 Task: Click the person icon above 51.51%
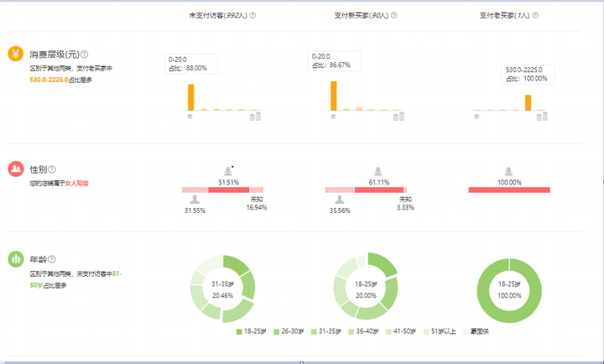(x=228, y=171)
